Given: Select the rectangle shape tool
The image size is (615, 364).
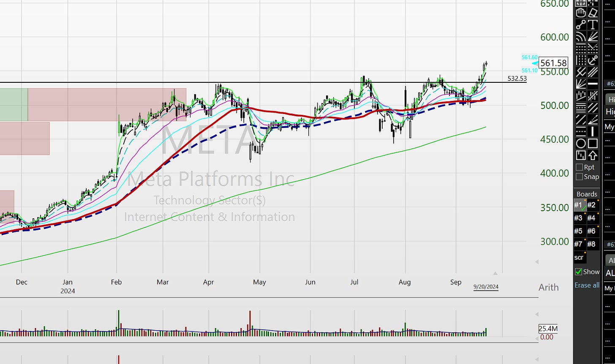Looking at the screenshot, I should (x=593, y=143).
